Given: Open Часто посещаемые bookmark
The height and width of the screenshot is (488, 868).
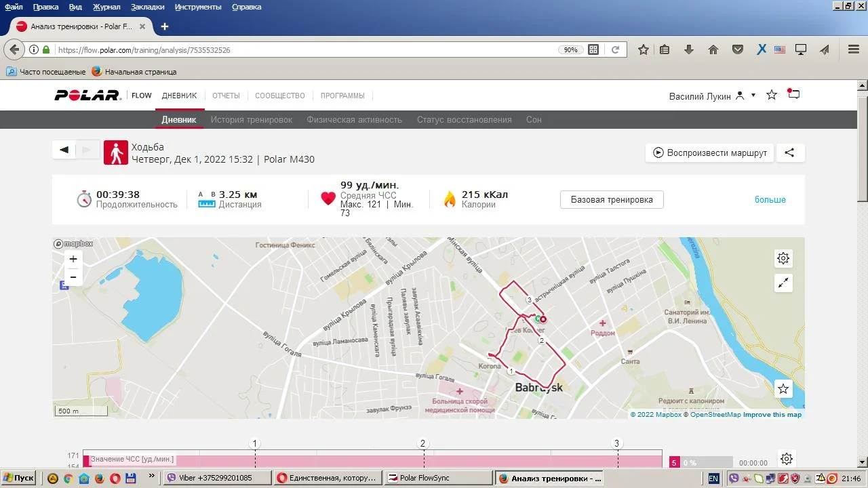Looking at the screenshot, I should (46, 71).
